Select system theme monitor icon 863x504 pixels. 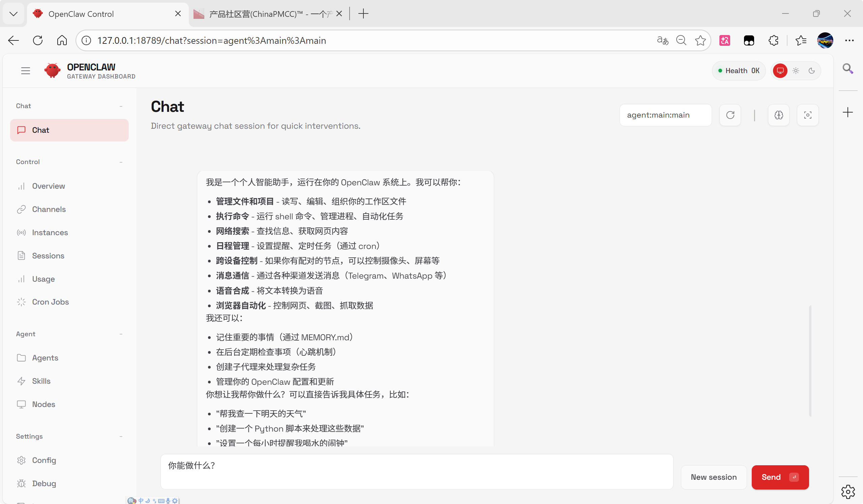coord(780,71)
